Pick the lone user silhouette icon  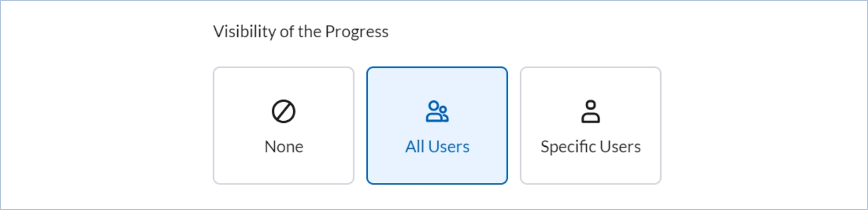coord(591,112)
